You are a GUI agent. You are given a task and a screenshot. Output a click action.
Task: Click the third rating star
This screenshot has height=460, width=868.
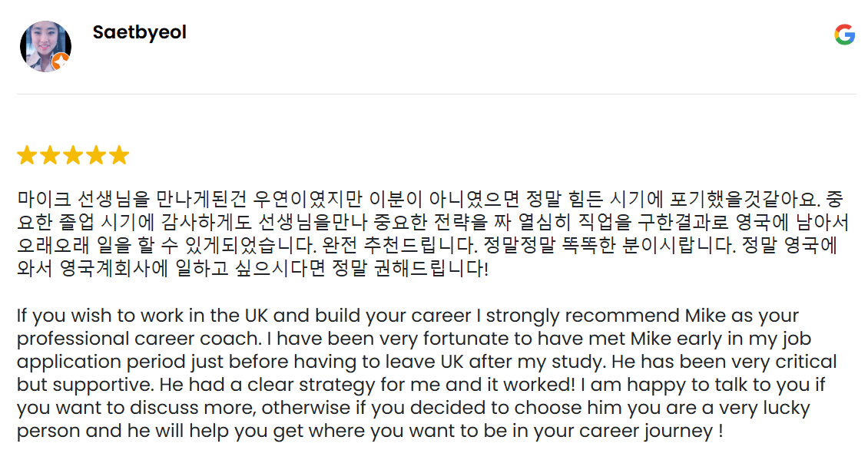tap(73, 156)
